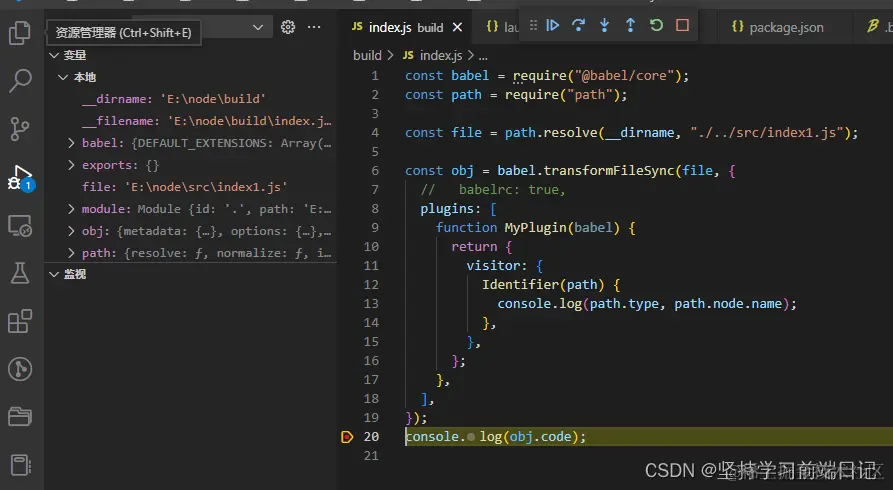Restart the debug session
Screen dimensions: 893x490
656,26
